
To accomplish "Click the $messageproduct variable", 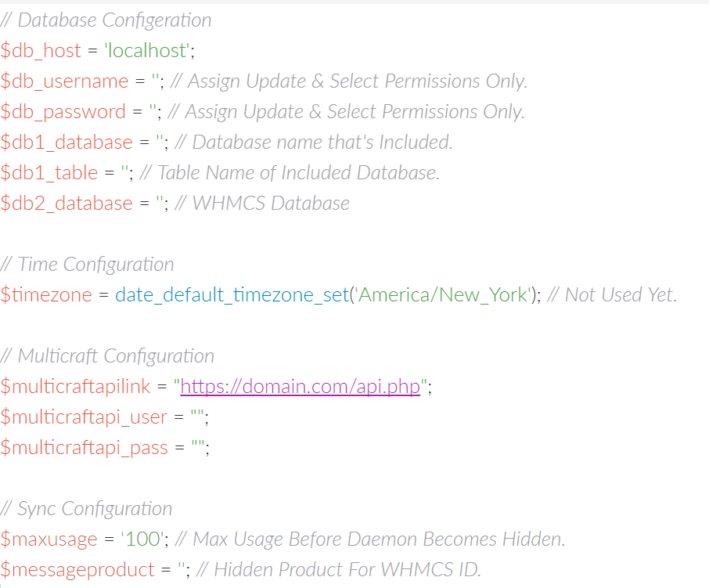I will [77, 570].
